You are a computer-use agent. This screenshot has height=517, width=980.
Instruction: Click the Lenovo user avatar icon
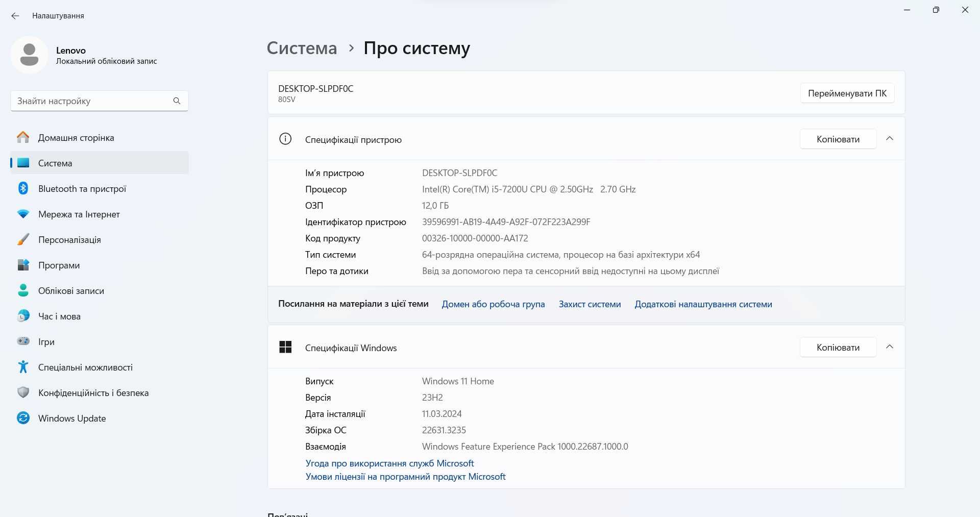point(29,55)
